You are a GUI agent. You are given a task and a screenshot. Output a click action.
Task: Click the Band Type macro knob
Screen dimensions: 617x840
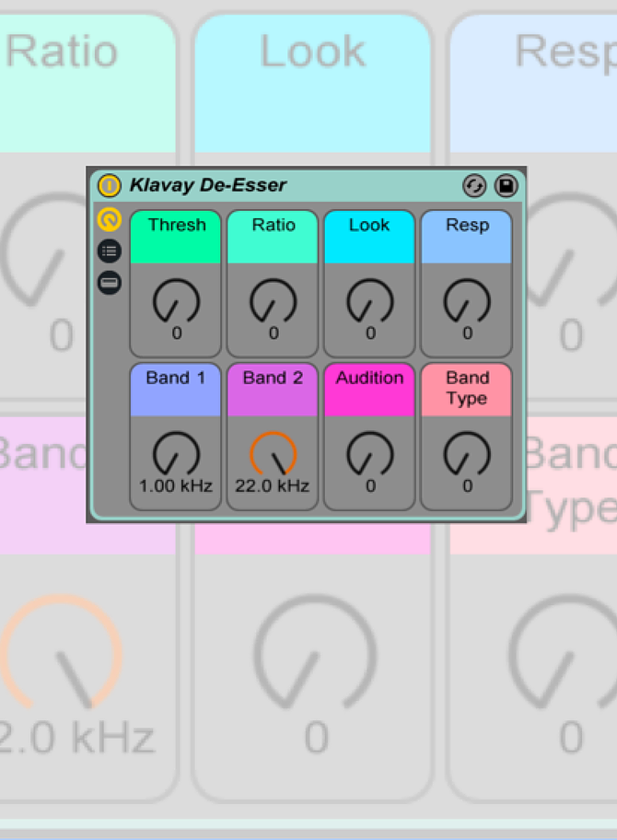click(467, 453)
